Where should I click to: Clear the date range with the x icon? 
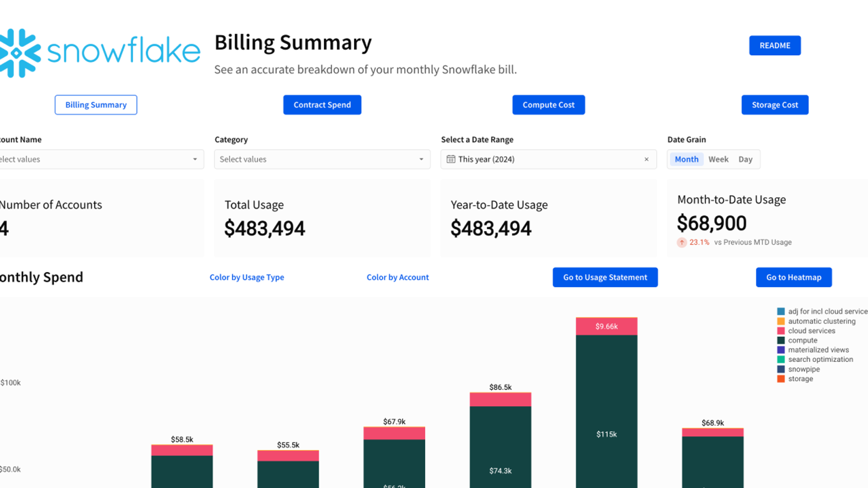click(x=646, y=159)
